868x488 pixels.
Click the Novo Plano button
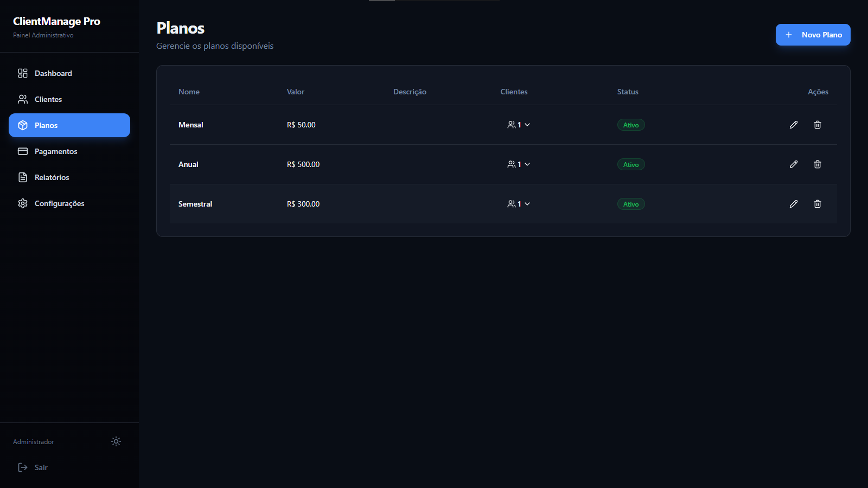point(813,35)
